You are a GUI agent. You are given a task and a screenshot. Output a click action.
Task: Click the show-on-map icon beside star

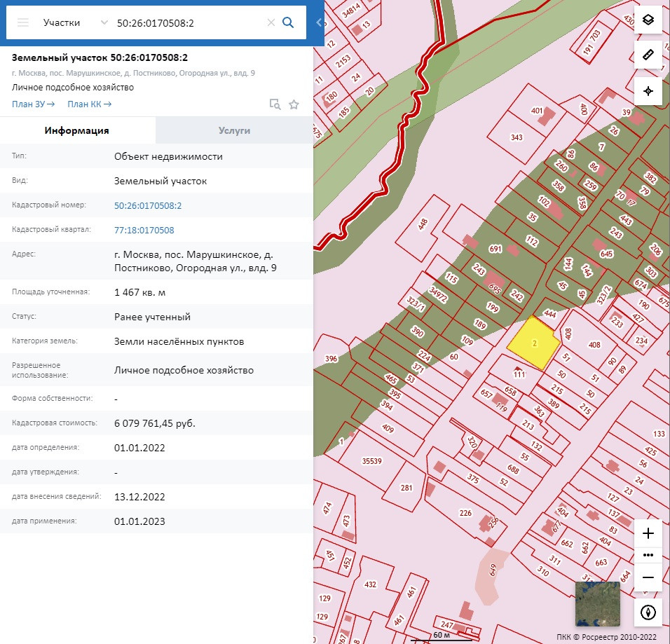[275, 104]
